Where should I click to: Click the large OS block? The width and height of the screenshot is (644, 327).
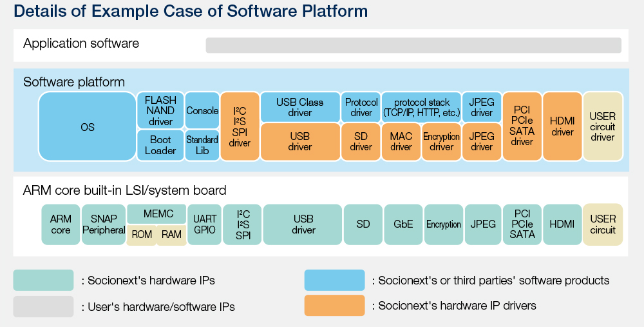(87, 126)
